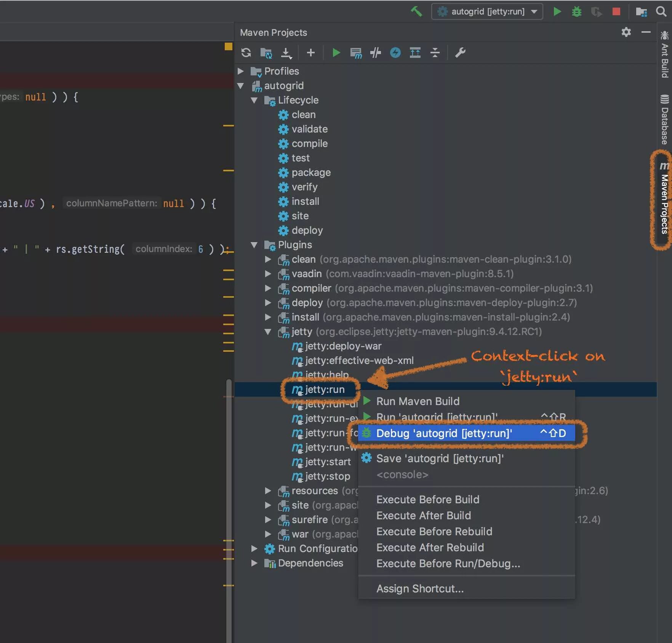Click Show Dependencies diagram icon
Screen dimensions: 672x643
click(415, 53)
